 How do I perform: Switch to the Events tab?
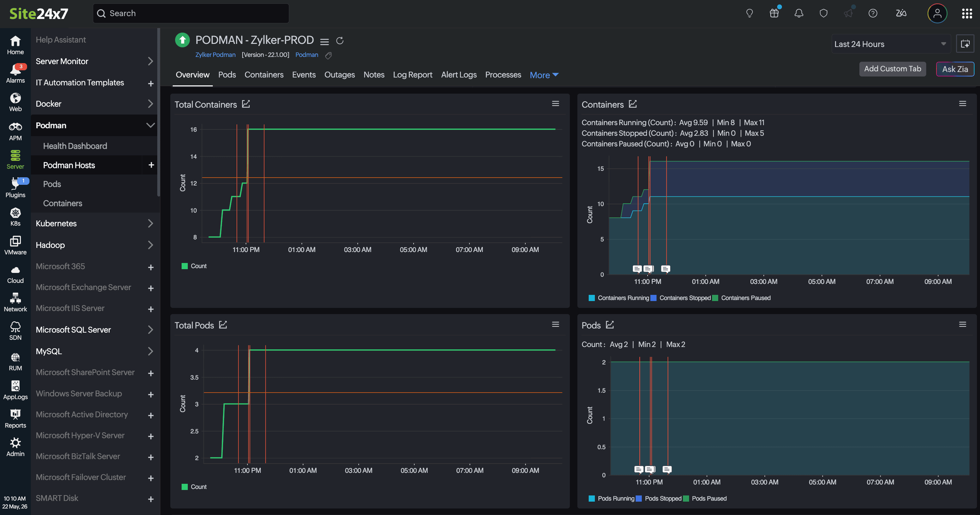tap(304, 75)
